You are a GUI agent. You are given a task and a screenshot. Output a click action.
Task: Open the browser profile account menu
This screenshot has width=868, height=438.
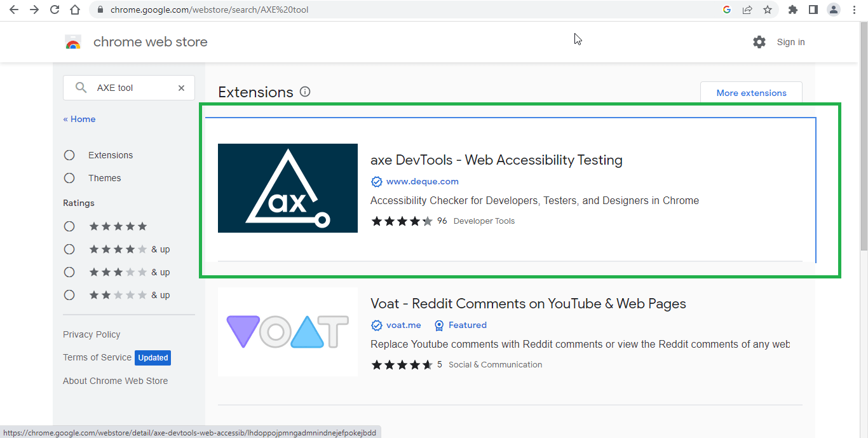[833, 10]
